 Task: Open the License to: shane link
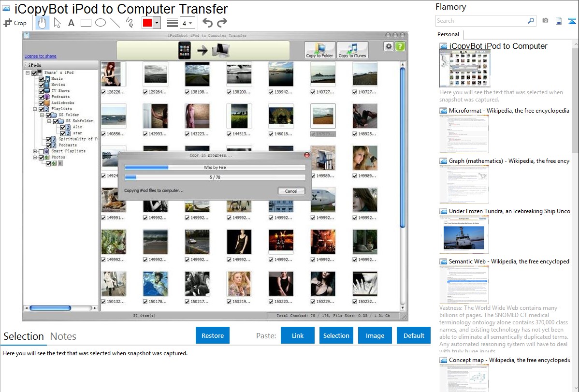(x=41, y=56)
